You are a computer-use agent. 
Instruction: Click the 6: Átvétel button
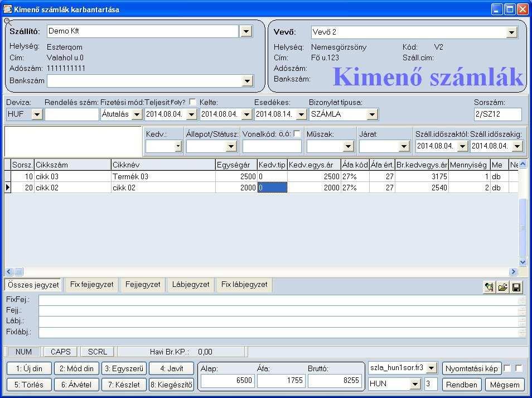tap(76, 385)
